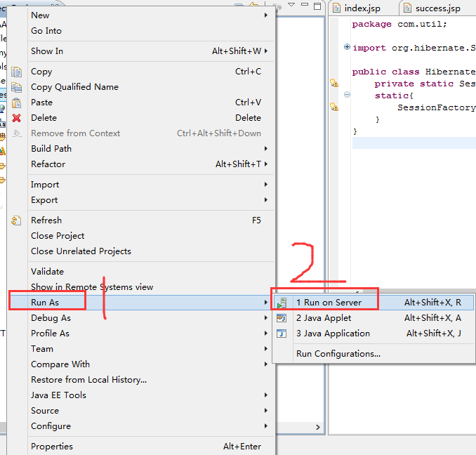Select 2 Java Applet
Image resolution: width=476 pixels, height=455 pixels.
[373, 318]
